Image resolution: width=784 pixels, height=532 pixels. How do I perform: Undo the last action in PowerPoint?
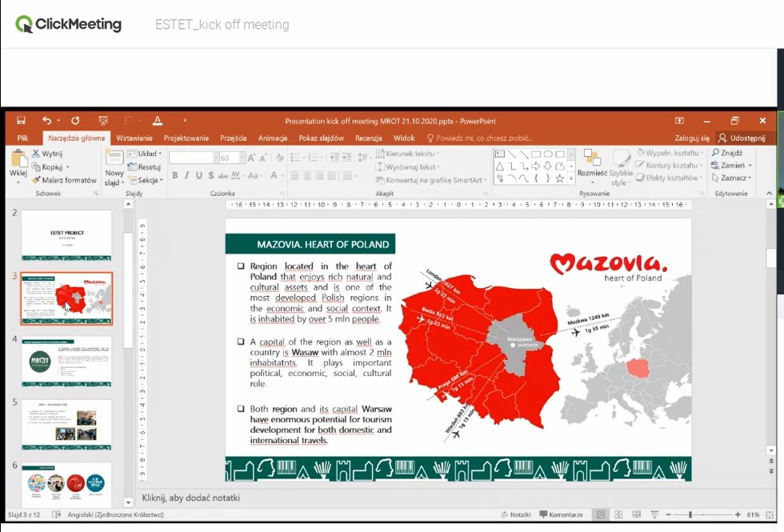[x=47, y=121]
